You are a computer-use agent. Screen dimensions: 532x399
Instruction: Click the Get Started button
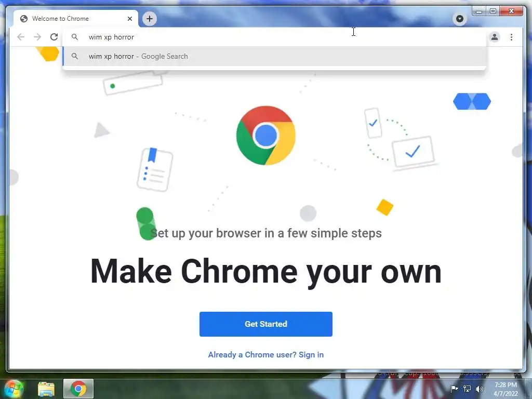pyautogui.click(x=265, y=324)
